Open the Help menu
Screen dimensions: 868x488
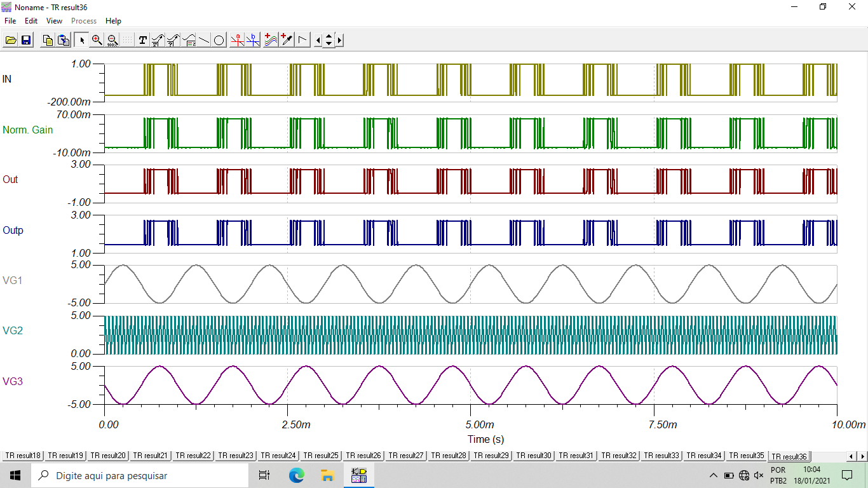pos(113,21)
